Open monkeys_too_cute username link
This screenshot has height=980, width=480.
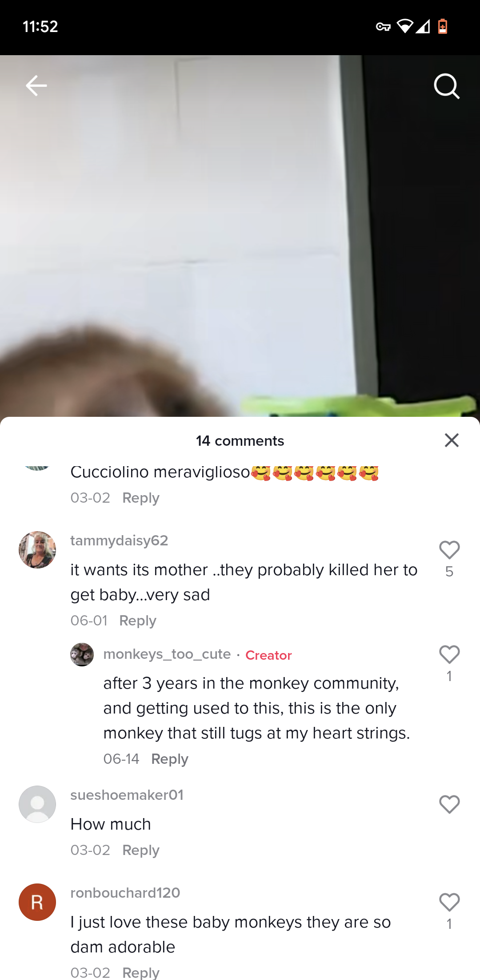167,654
